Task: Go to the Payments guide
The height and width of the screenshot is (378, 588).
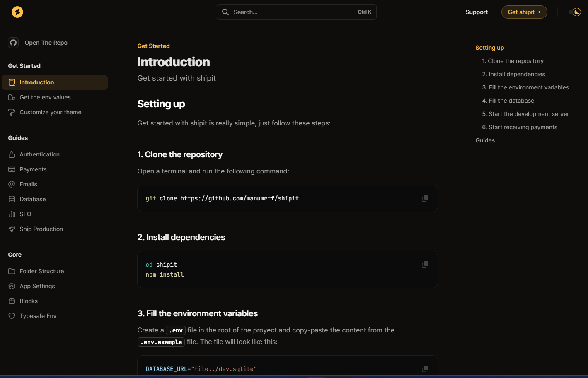Action: (33, 169)
